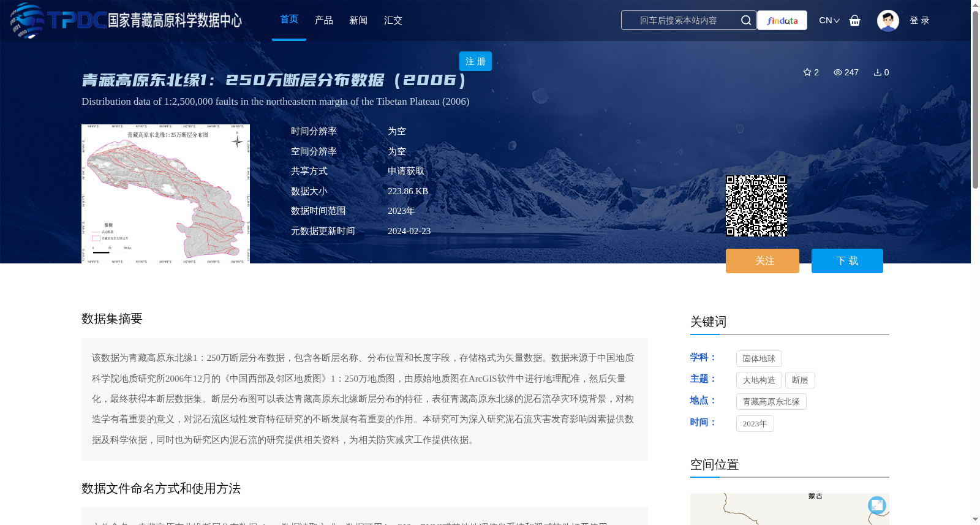The image size is (980, 525).
Task: Open the CN language dropdown
Action: [829, 20]
